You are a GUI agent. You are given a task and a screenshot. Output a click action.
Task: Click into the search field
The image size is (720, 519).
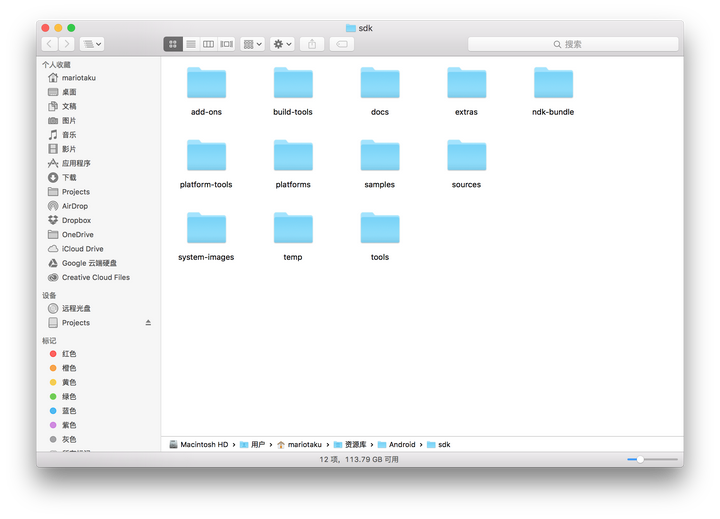[x=573, y=44]
